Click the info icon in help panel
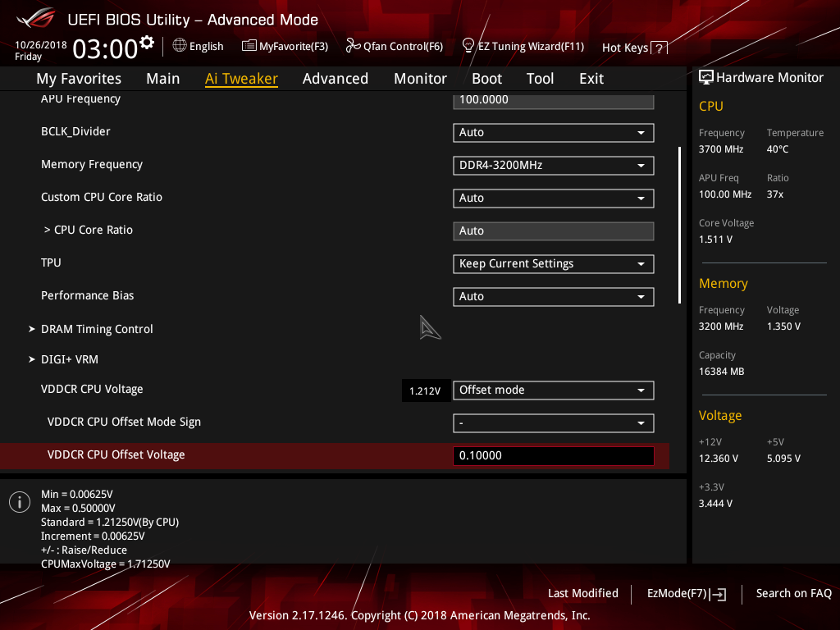 click(20, 502)
